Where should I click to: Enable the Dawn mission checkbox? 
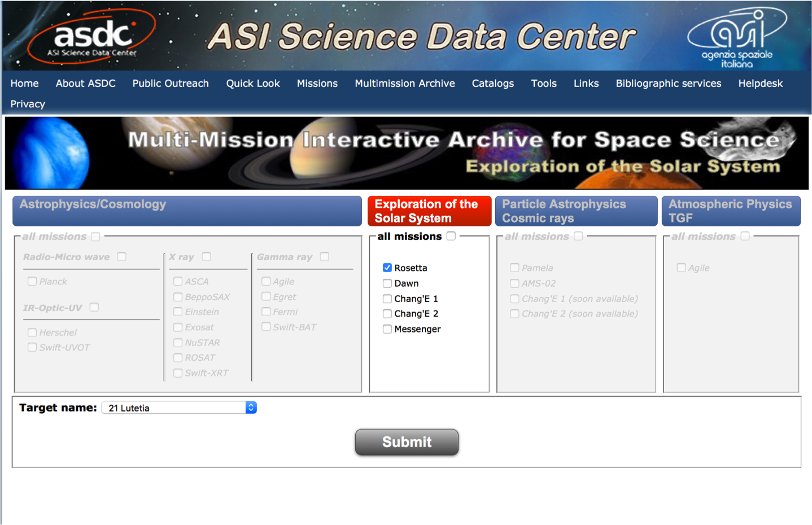point(387,283)
